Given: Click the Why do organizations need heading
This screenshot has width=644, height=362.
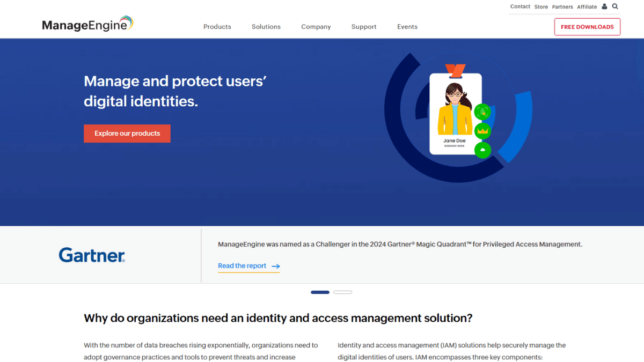Looking at the screenshot, I should pyautogui.click(x=278, y=318).
